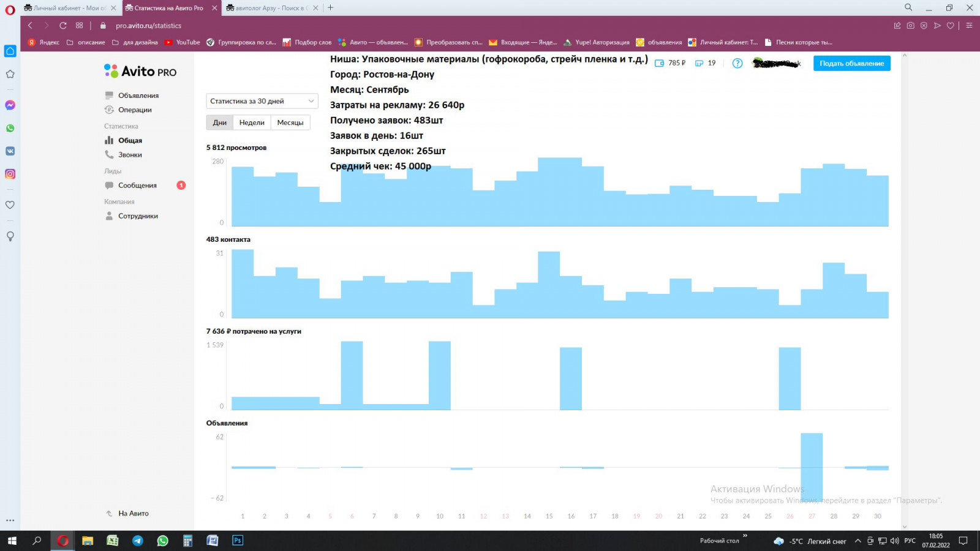The height and width of the screenshot is (551, 980).
Task: Open WhatsApp in the Opera sidebar
Action: click(10, 129)
